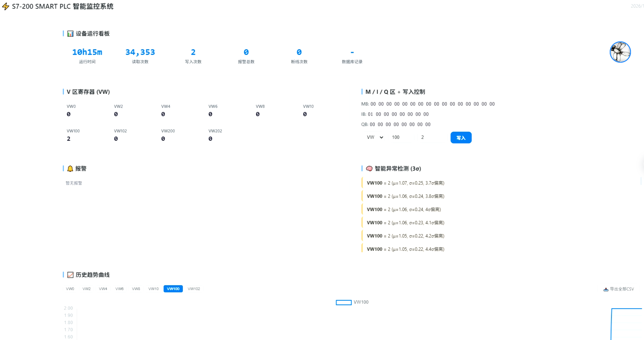Image resolution: width=644 pixels, height=340 pixels.
Task: Select the VW102 trend tab
Action: point(194,289)
